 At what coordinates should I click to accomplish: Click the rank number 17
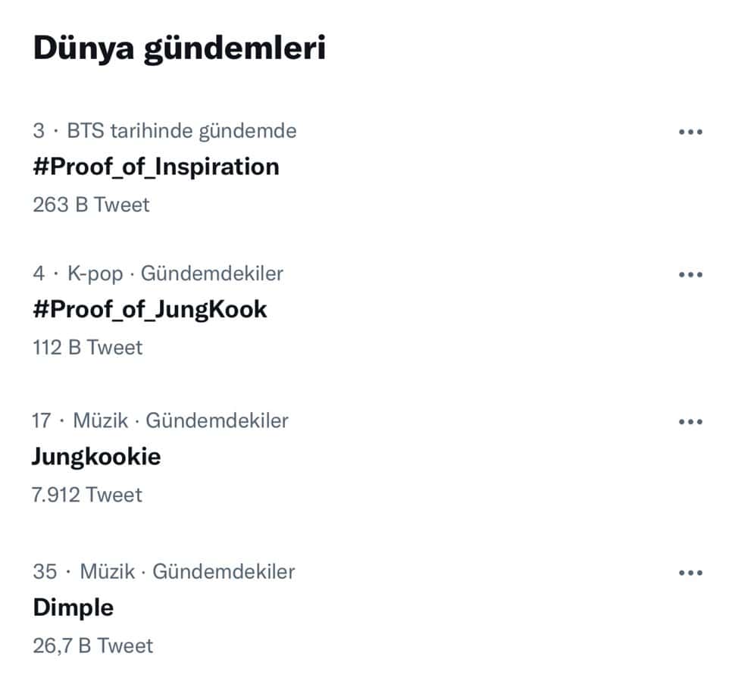(42, 420)
